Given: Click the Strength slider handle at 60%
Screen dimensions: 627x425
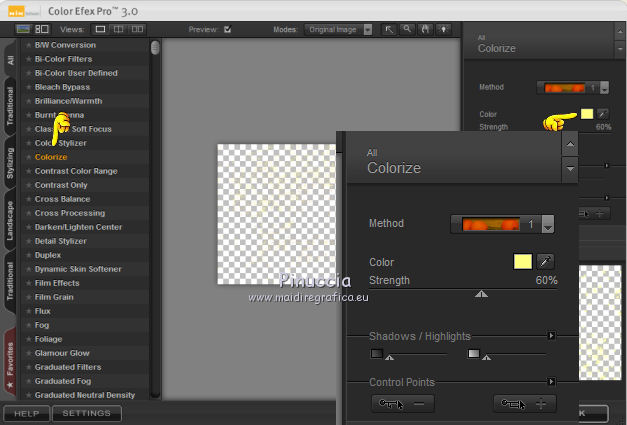Looking at the screenshot, I should (x=481, y=294).
